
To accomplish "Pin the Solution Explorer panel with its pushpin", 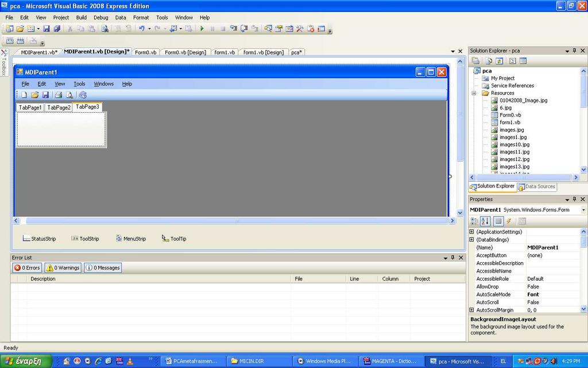I will [574, 51].
